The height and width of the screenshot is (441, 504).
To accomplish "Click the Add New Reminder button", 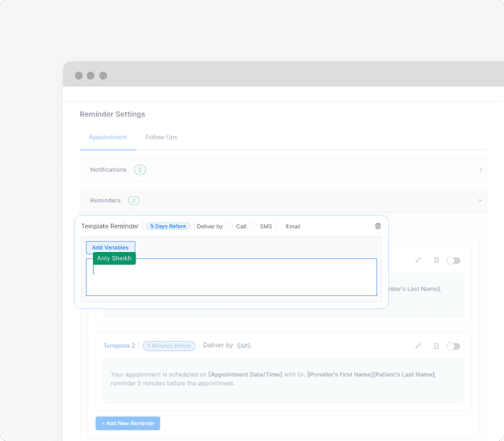I will [128, 423].
